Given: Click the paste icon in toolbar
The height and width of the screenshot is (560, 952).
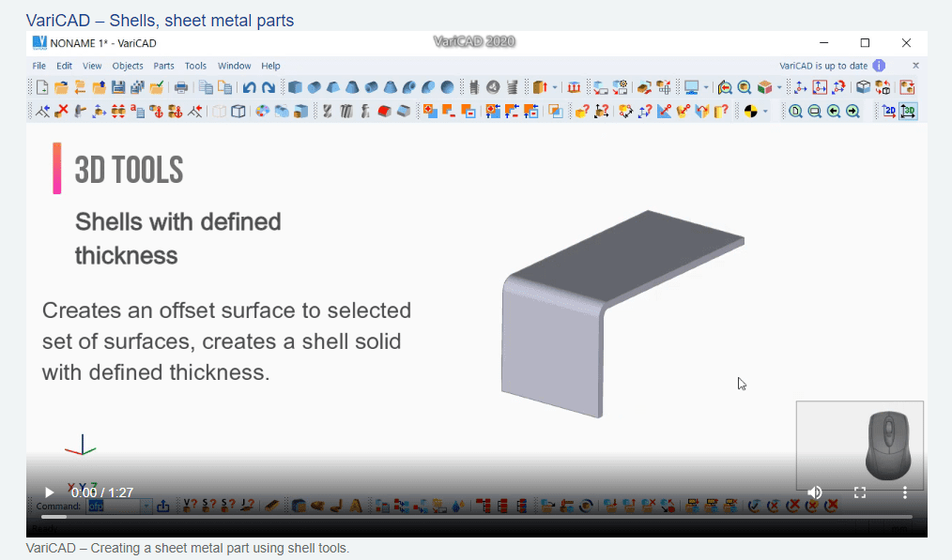Looking at the screenshot, I should point(224,87).
